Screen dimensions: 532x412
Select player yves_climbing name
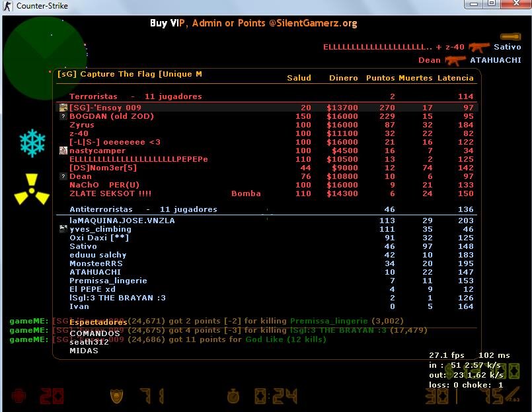click(x=100, y=229)
